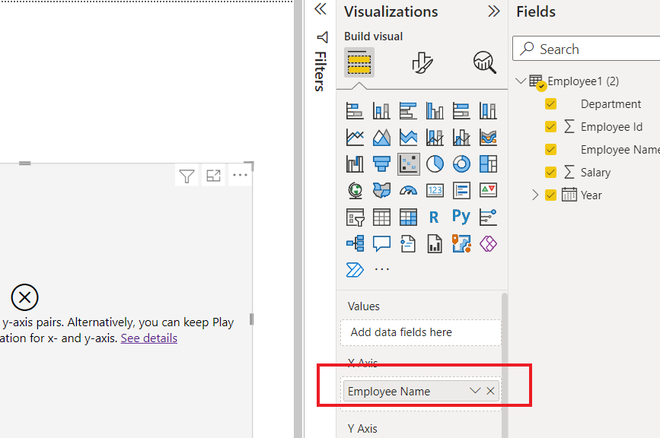The width and height of the screenshot is (660, 438).
Task: Open the Format visual paintbrush tab
Action: (x=422, y=63)
